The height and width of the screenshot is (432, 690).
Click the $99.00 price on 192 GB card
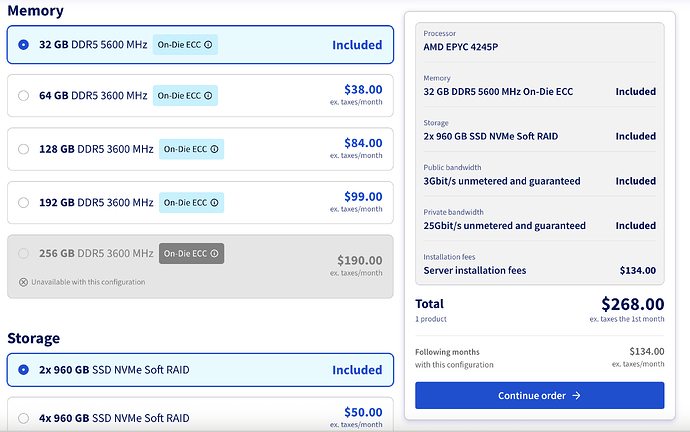pos(363,196)
